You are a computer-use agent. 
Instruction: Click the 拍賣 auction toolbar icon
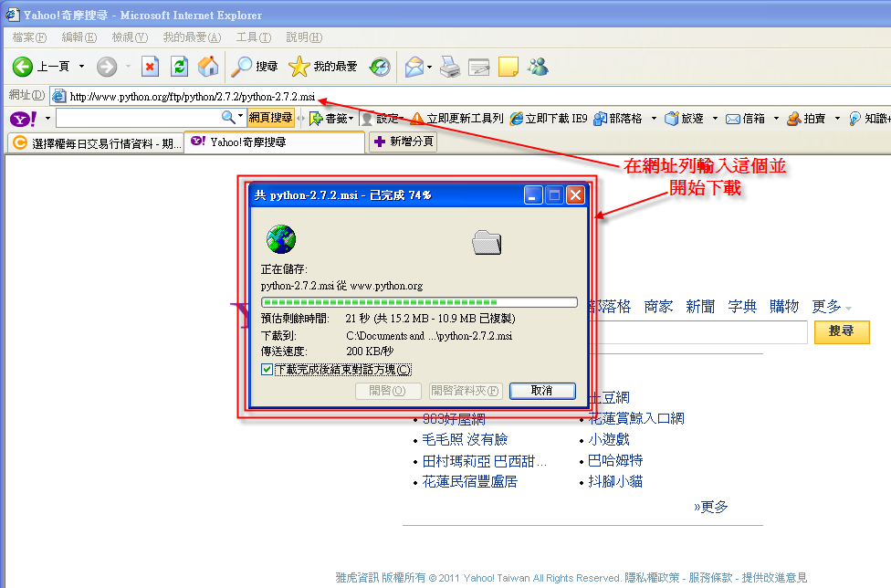tap(794, 118)
